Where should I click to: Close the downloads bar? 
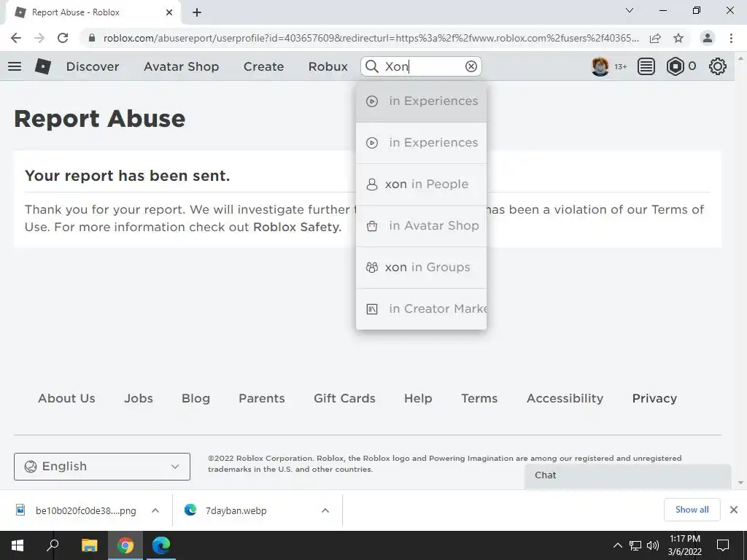point(734,510)
